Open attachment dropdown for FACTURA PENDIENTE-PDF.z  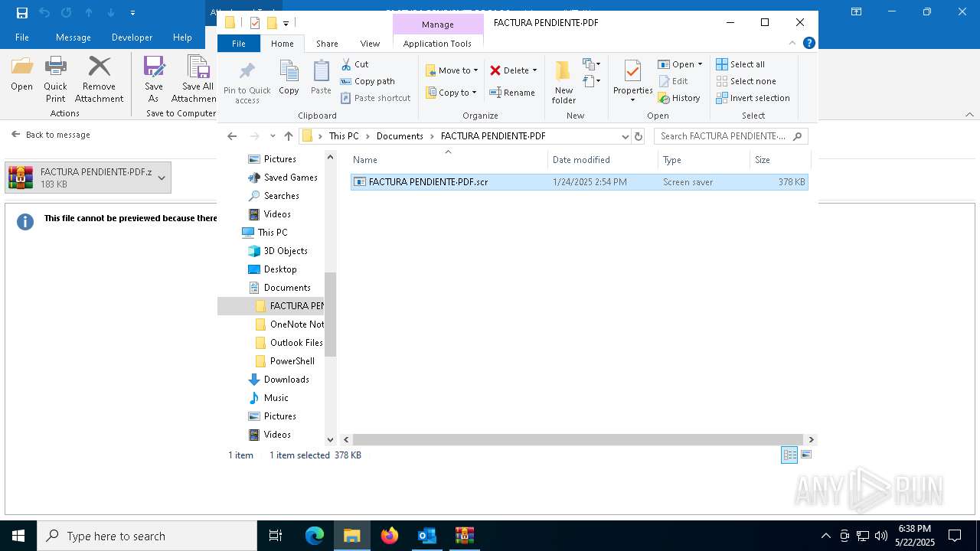pos(162,178)
